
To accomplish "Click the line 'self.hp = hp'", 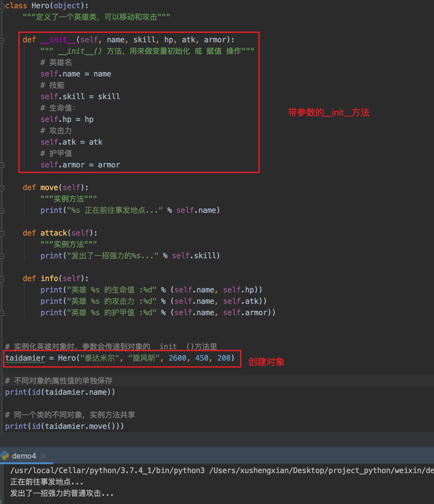I will [67, 119].
